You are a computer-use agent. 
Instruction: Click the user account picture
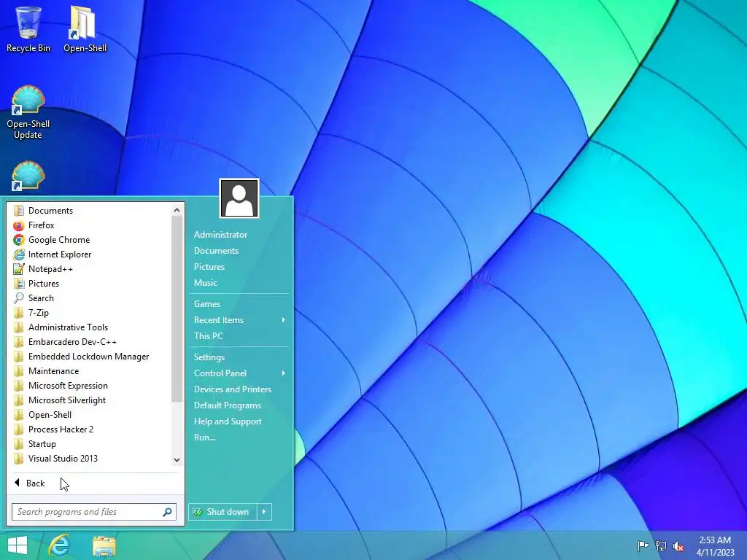pyautogui.click(x=239, y=198)
